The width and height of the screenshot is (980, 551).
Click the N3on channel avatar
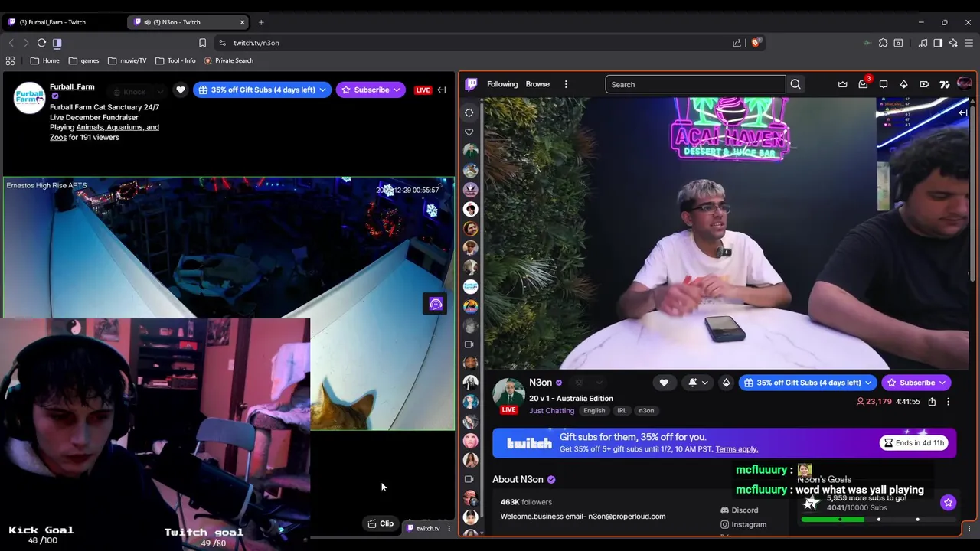(x=508, y=393)
